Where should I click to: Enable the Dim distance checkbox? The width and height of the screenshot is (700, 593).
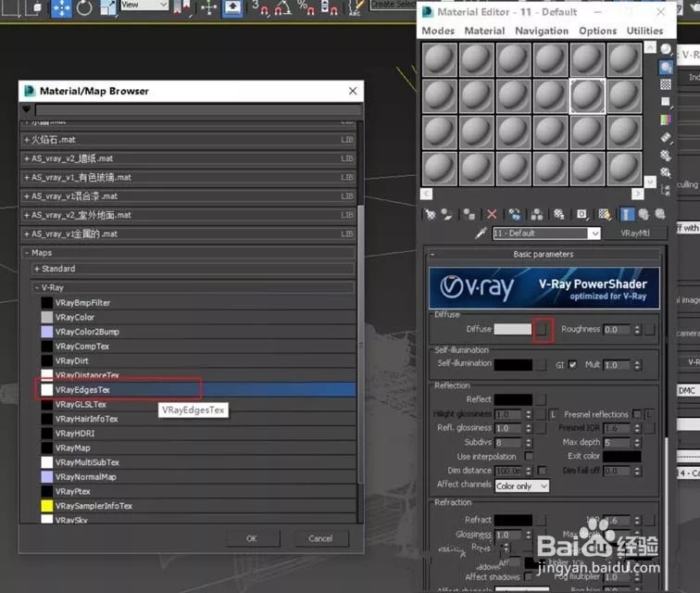pyautogui.click(x=543, y=471)
